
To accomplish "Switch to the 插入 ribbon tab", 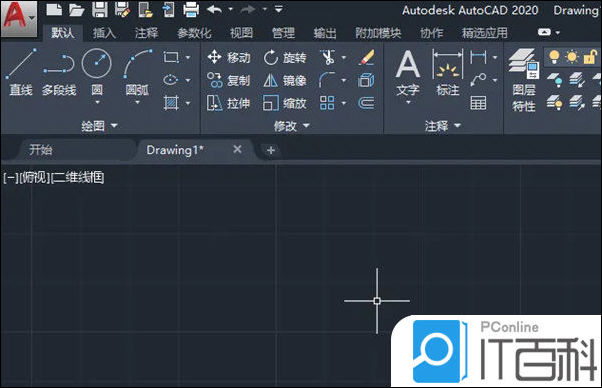I will tap(104, 33).
